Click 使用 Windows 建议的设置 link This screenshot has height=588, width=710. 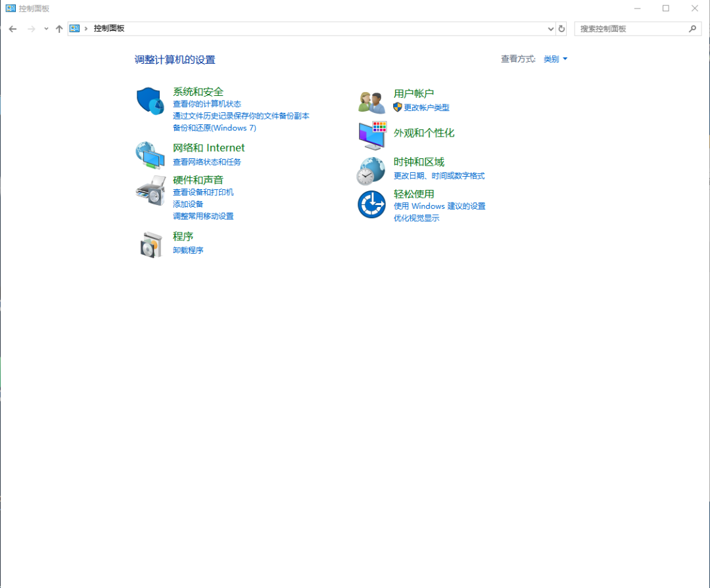[x=439, y=206]
